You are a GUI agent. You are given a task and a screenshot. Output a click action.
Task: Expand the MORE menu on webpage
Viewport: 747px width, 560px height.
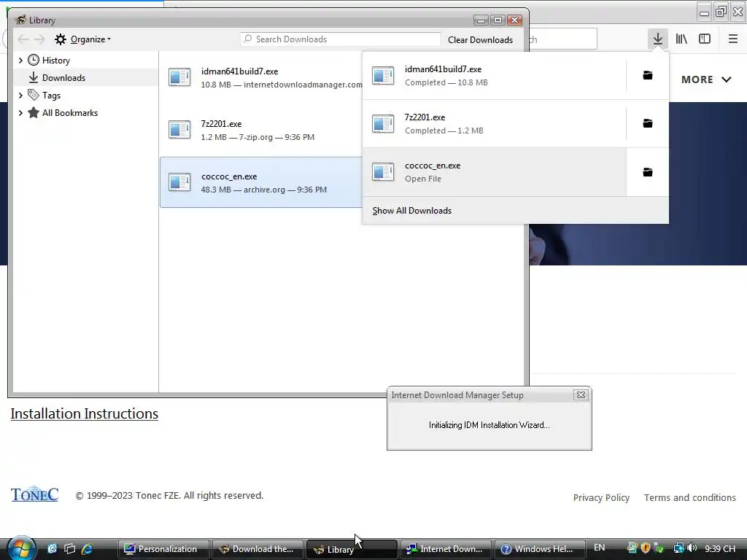click(x=705, y=79)
